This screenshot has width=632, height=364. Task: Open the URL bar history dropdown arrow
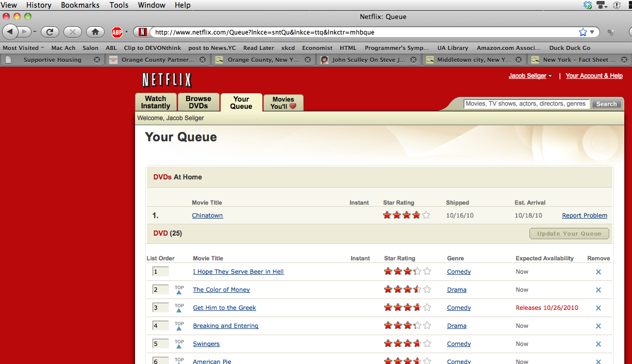pos(592,32)
